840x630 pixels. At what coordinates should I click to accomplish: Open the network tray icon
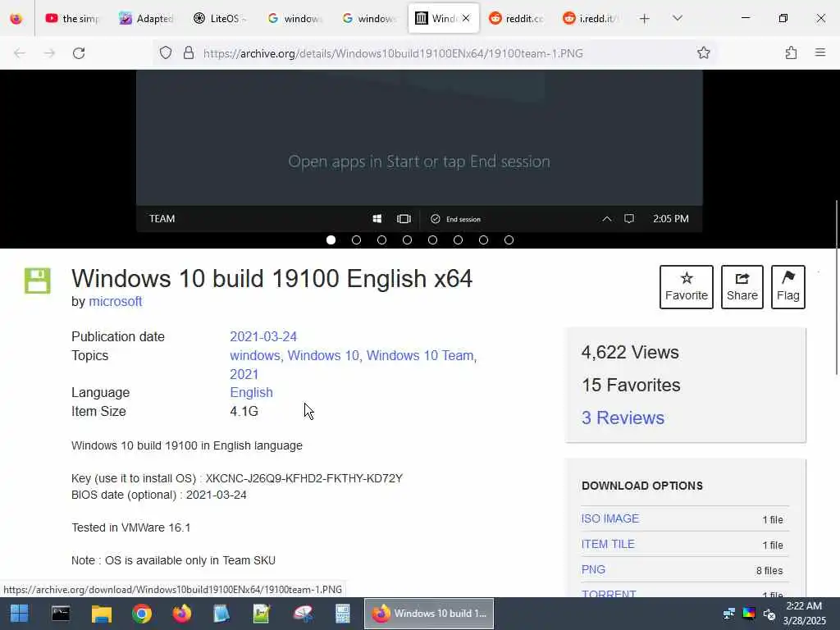(728, 614)
